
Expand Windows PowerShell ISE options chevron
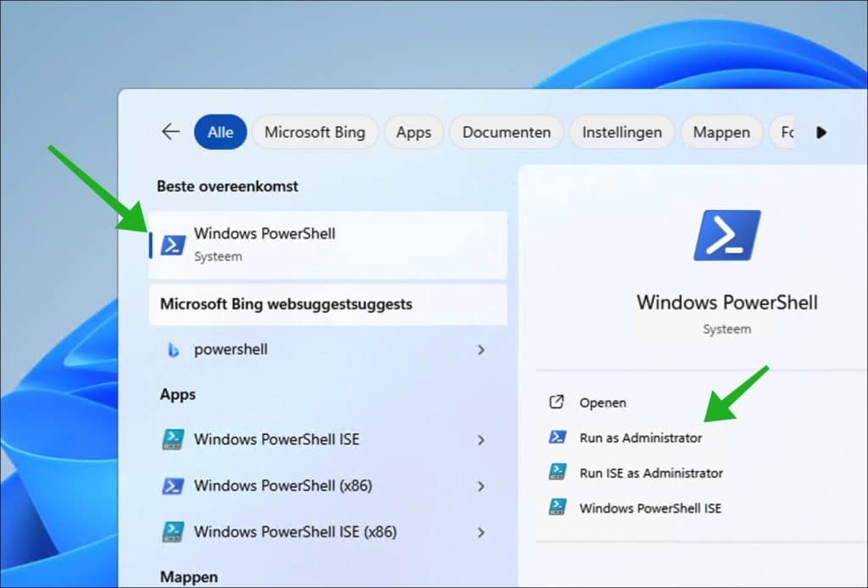pyautogui.click(x=481, y=440)
